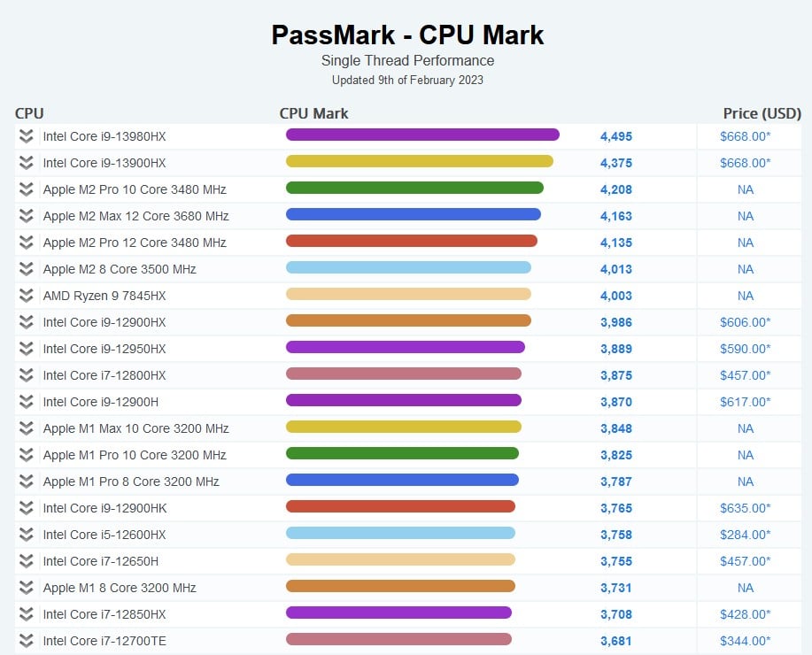Image resolution: width=812 pixels, height=655 pixels.
Task: Click the $617.00* price link
Action: click(746, 402)
